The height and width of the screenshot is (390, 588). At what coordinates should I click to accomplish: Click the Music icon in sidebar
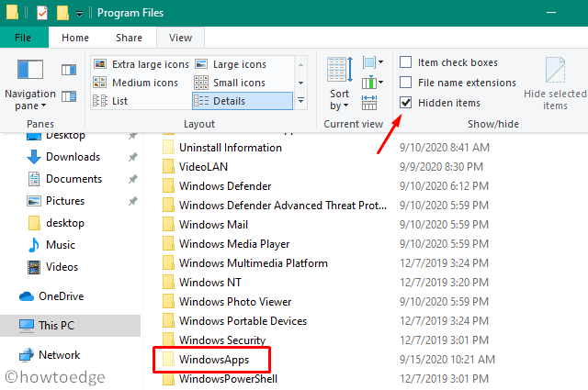point(34,245)
